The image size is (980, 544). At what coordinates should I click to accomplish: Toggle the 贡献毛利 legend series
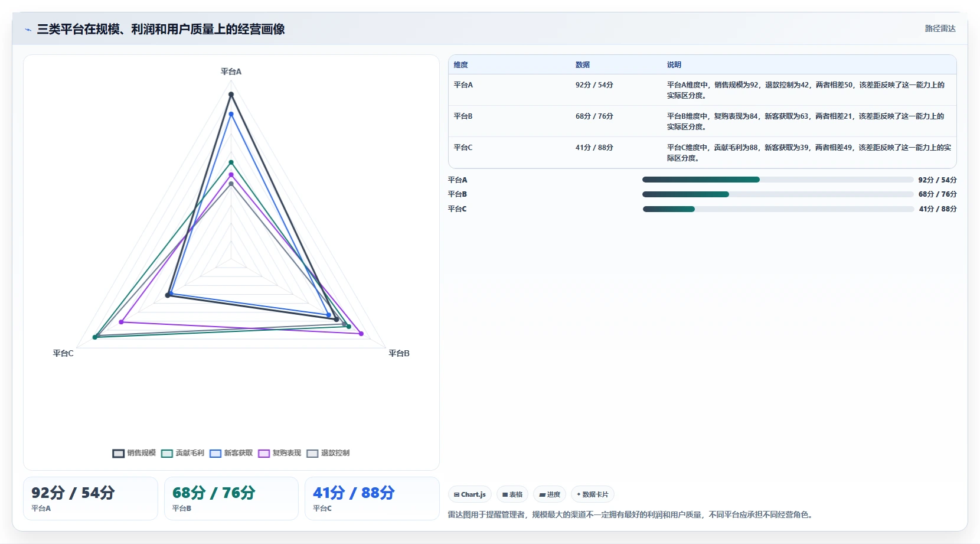[x=182, y=453]
